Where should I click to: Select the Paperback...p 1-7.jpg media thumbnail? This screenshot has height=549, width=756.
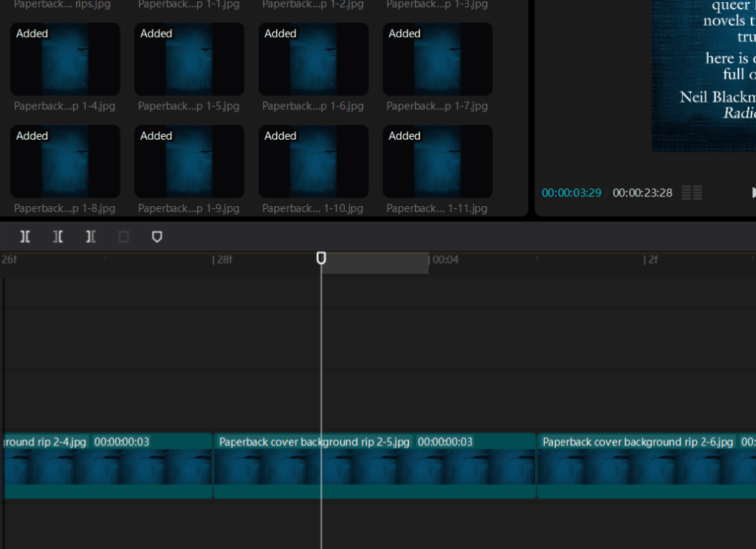pos(437,59)
